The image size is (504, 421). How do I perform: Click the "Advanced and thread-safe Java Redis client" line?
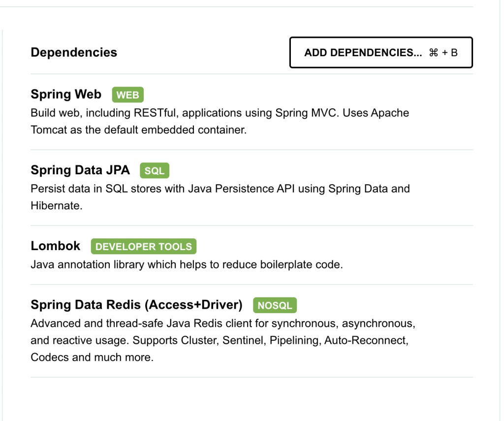click(x=223, y=324)
